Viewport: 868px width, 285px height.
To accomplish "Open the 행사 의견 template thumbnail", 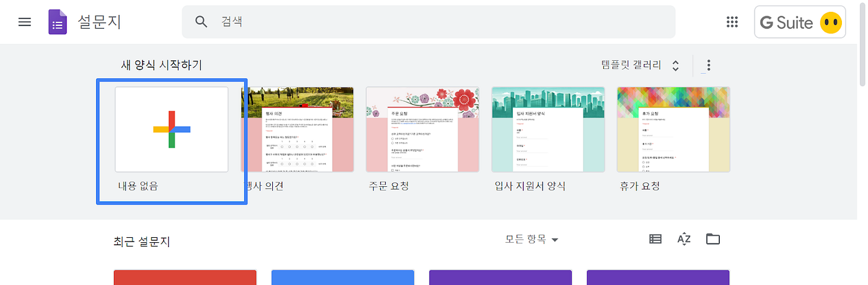I will 298,129.
